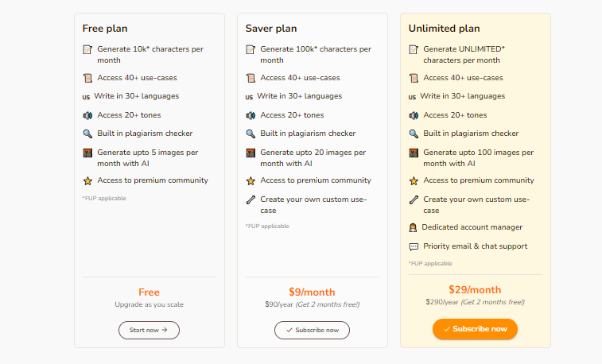Click the $29/month price text
Image resolution: width=602 pixels, height=364 pixels.
tap(475, 289)
